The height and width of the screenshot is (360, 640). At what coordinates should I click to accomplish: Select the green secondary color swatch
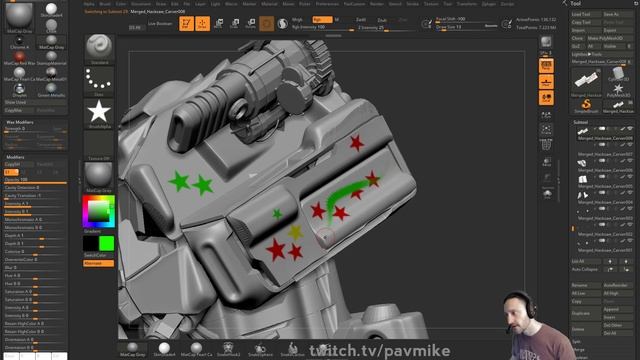(x=107, y=244)
